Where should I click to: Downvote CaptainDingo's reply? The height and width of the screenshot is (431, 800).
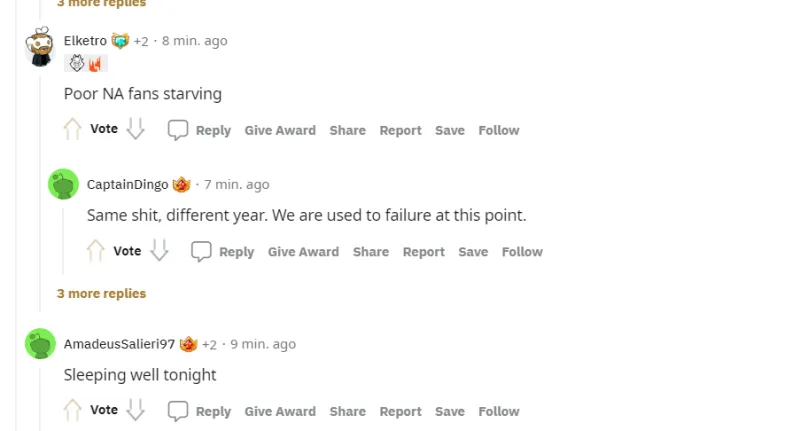[159, 251]
